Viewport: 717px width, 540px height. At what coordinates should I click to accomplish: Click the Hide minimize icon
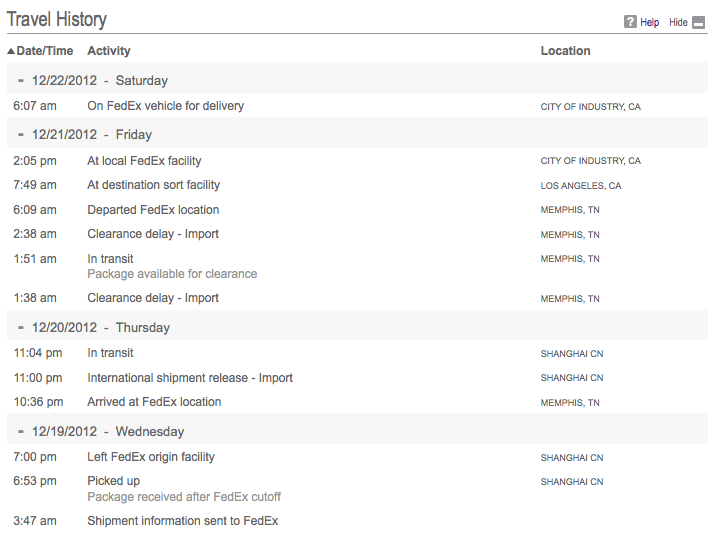(698, 22)
